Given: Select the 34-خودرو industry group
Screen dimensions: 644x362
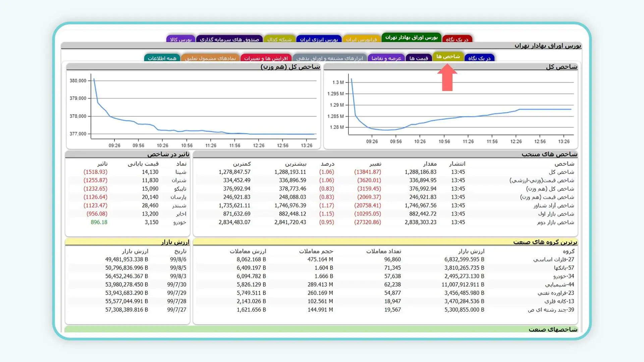Looking at the screenshot, I should point(564,276).
